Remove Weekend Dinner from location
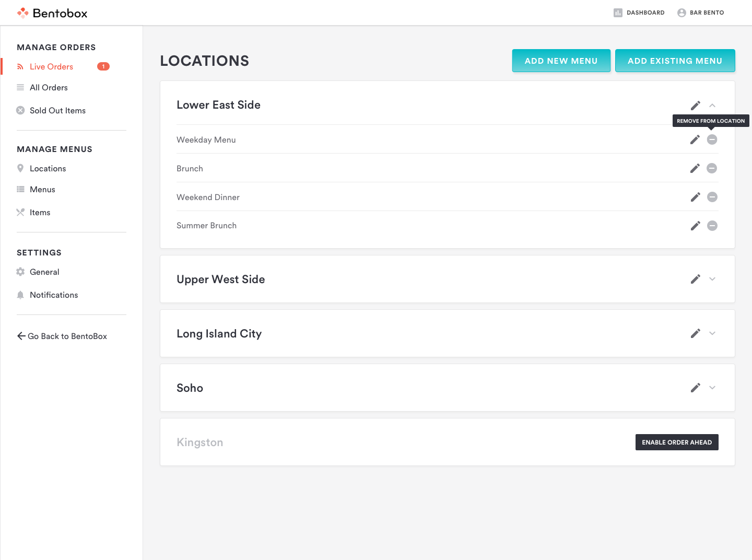The image size is (752, 560). point(712,197)
